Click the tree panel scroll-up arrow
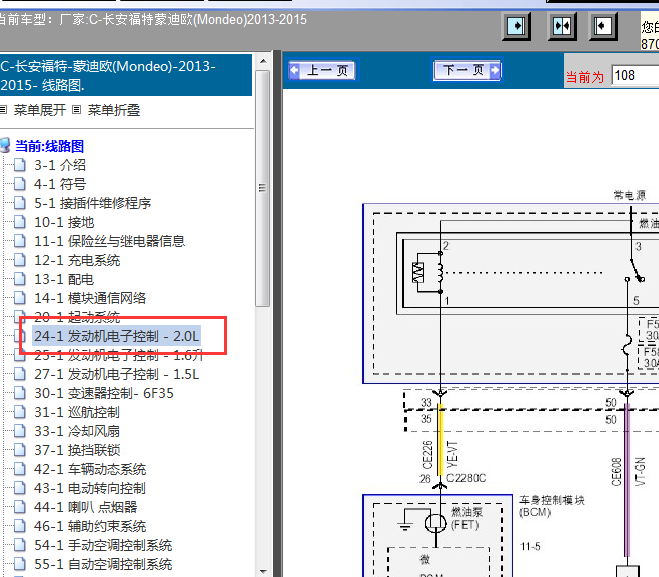 pos(263,61)
